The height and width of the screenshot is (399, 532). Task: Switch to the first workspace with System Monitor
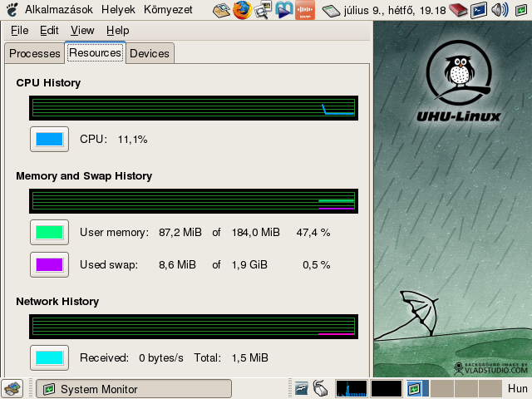tap(417, 388)
